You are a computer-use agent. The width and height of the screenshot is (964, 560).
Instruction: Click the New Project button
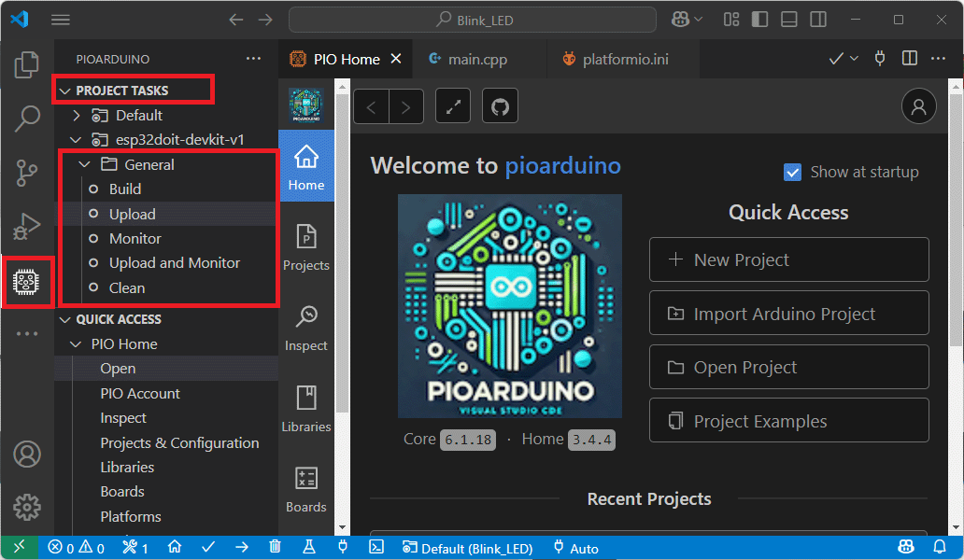(788, 259)
